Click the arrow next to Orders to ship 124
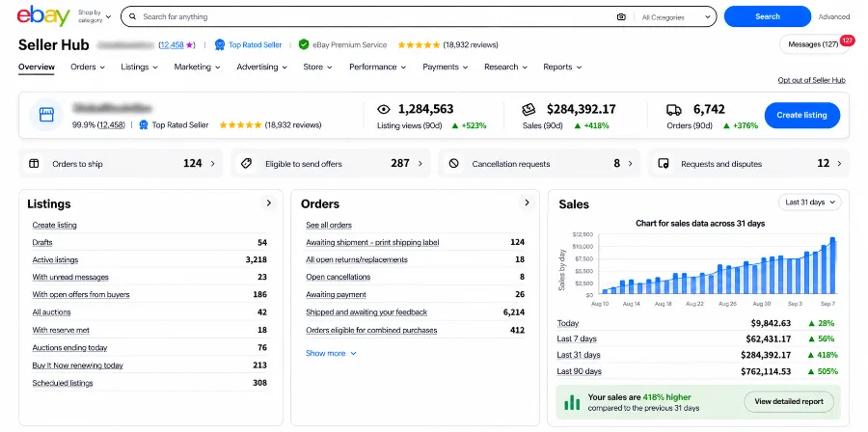The width and height of the screenshot is (868, 432). tap(212, 164)
